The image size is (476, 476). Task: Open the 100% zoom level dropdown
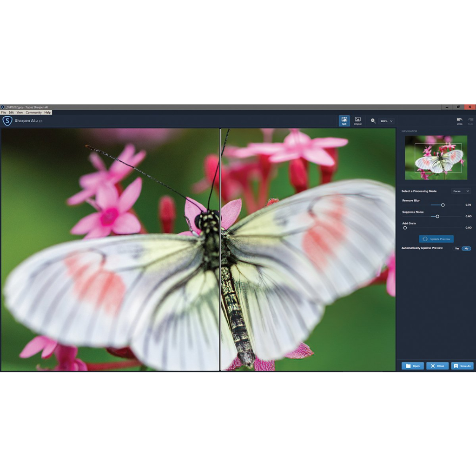386,121
